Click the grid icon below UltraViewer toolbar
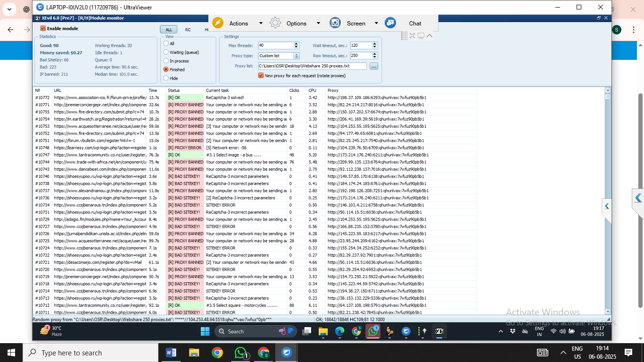 pos(405,36)
